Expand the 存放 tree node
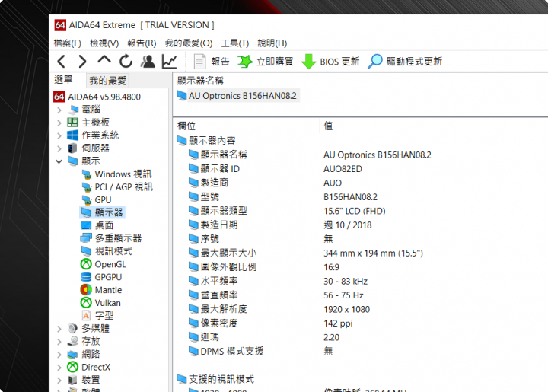 tap(59, 342)
